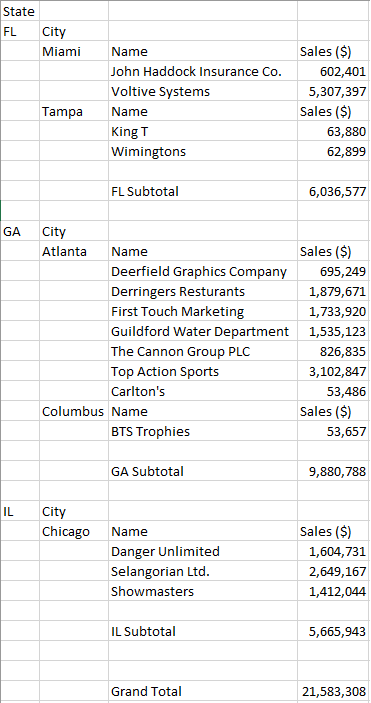Select Sales ($) header in Tampa row

[334, 111]
